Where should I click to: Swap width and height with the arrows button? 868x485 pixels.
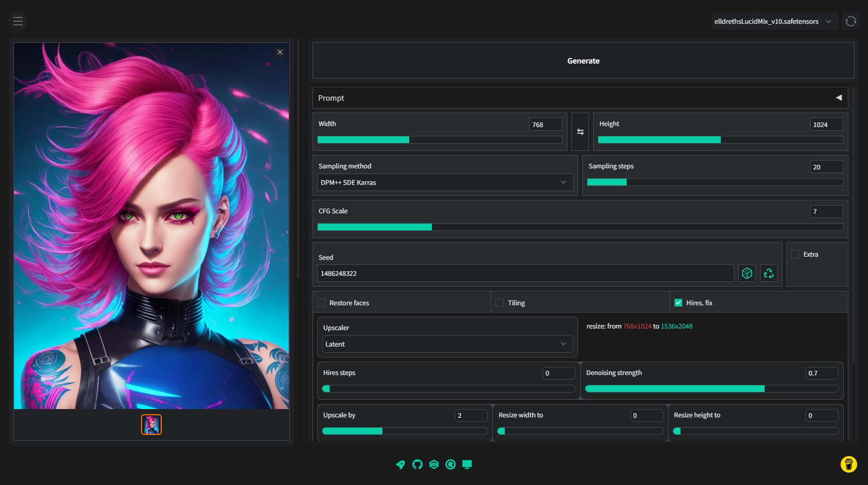580,132
